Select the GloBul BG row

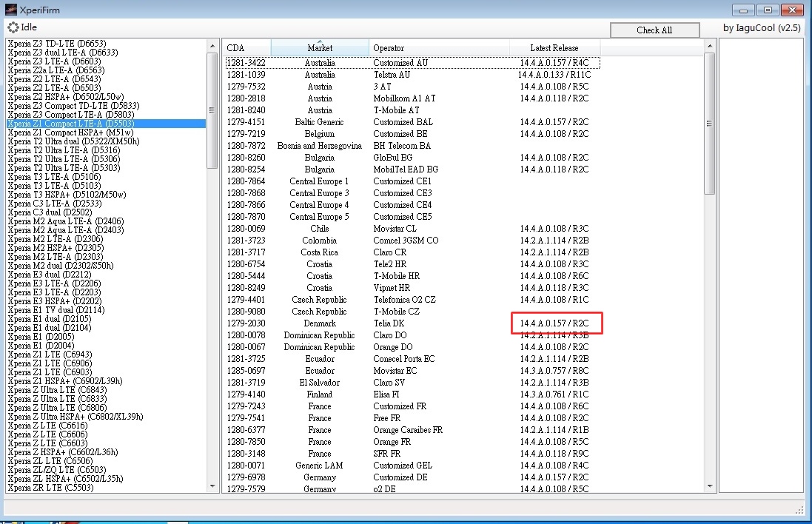tap(412, 158)
